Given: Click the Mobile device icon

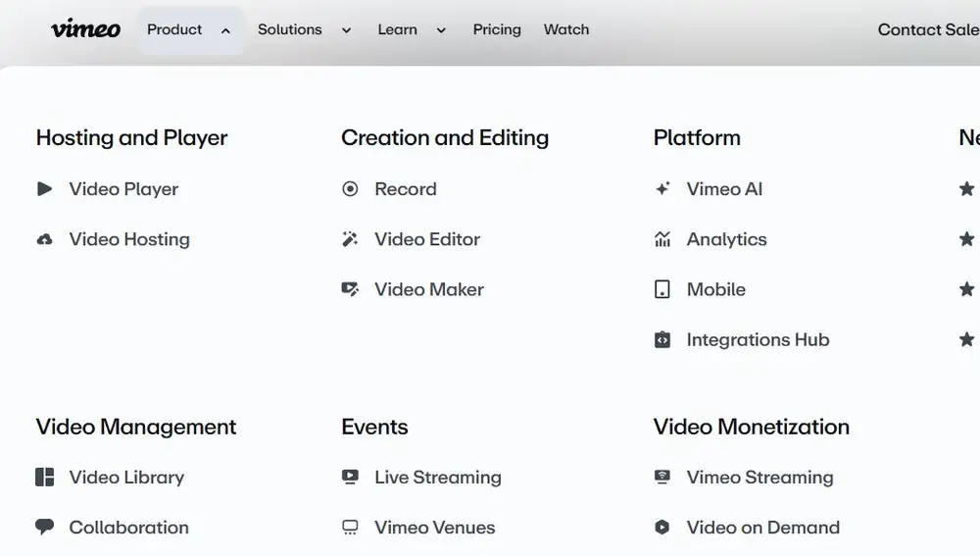Looking at the screenshot, I should click(x=661, y=289).
